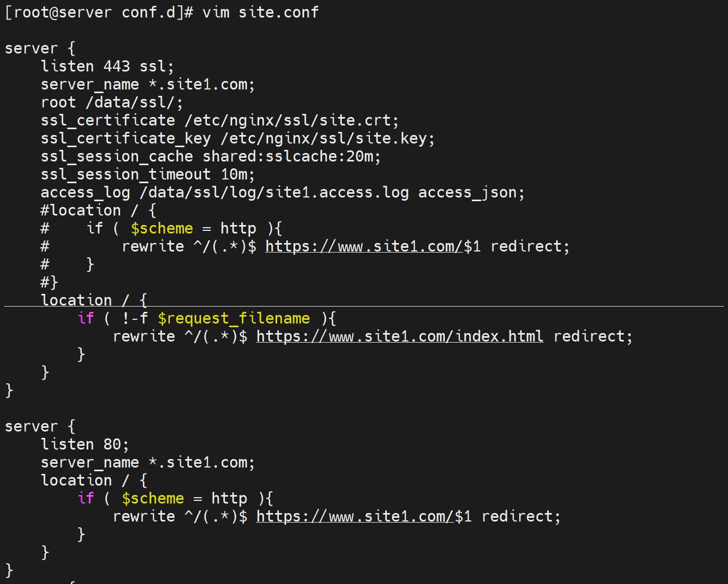
Task: Click the "ssl_session_timeout 10m;" line
Action: click(x=148, y=175)
